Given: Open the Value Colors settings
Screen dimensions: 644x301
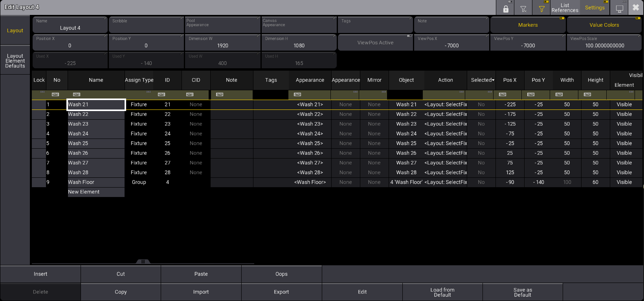Looking at the screenshot, I should (x=604, y=25).
